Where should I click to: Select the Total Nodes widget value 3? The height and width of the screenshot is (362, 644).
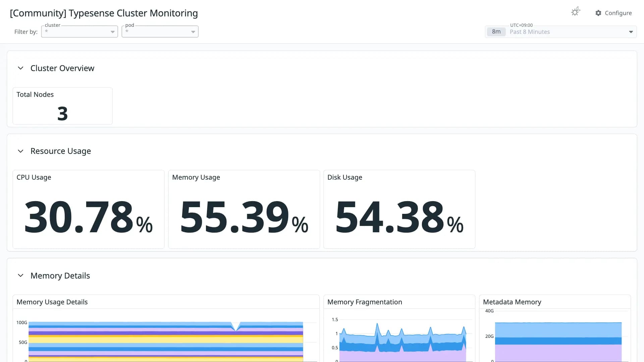point(62,114)
